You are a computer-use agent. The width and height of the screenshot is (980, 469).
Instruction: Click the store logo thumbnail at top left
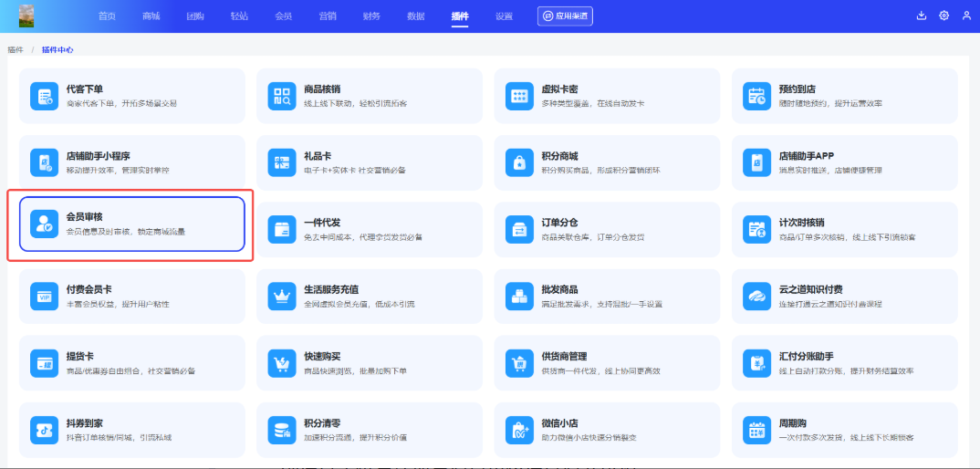pyautogui.click(x=26, y=16)
